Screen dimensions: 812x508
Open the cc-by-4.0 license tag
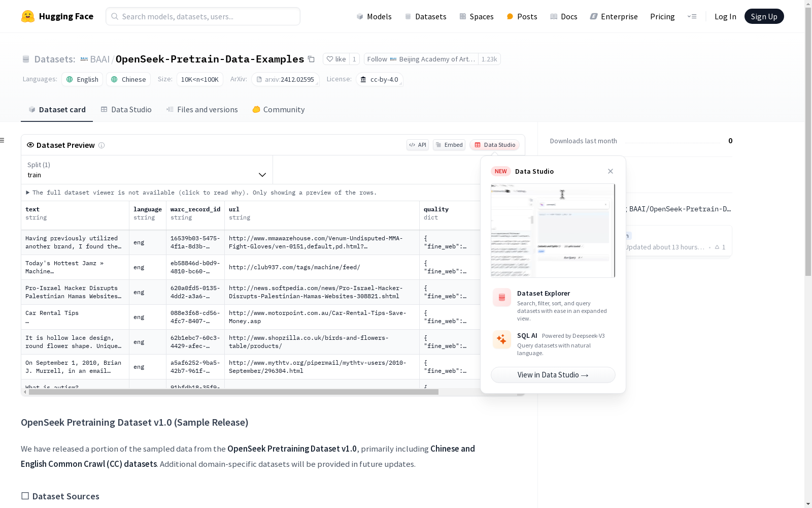[x=379, y=79]
